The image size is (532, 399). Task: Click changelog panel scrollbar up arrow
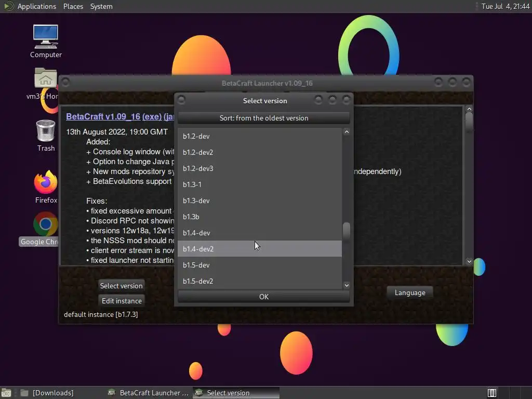click(469, 109)
